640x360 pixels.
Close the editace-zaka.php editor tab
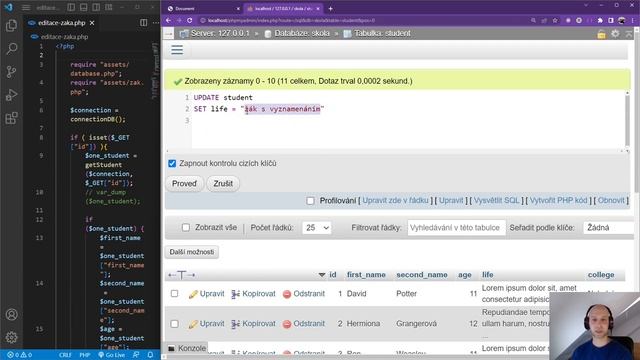[x=92, y=23]
